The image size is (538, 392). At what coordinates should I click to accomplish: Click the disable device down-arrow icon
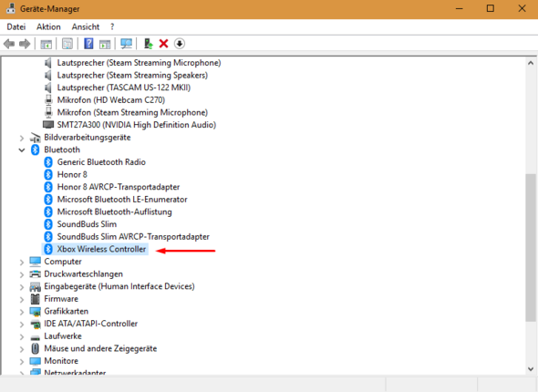[x=180, y=44]
